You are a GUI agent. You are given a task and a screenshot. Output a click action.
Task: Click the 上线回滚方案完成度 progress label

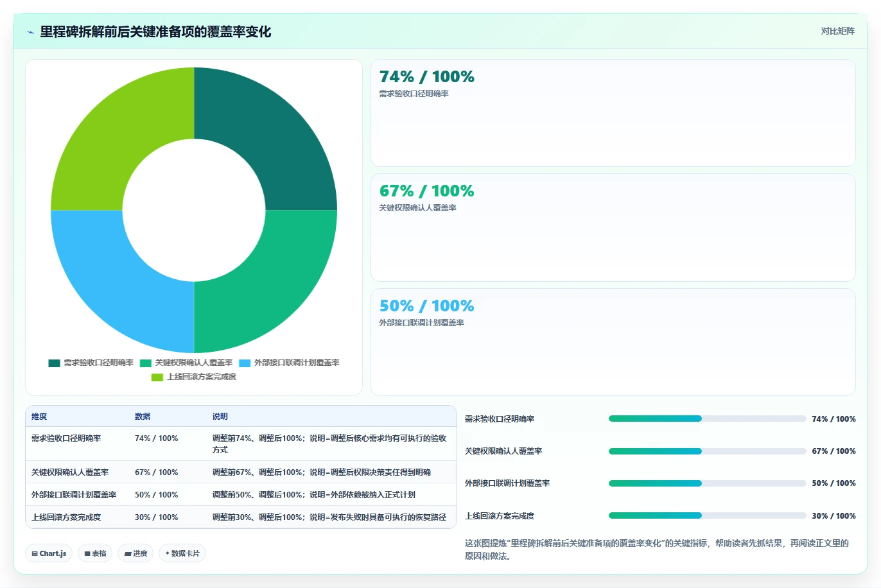click(500, 516)
